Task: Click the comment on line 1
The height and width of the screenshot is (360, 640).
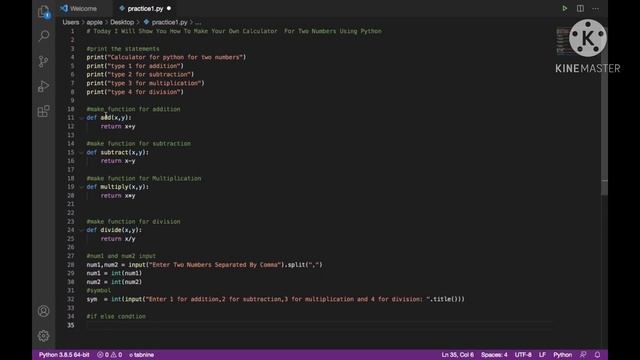Action: [x=234, y=31]
